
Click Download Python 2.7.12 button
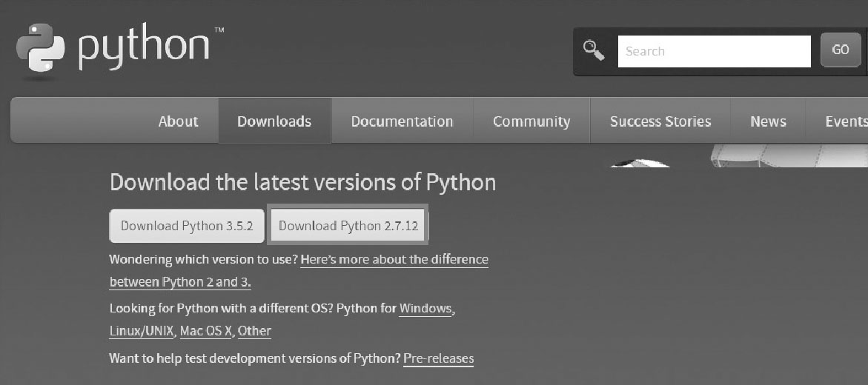[348, 226]
